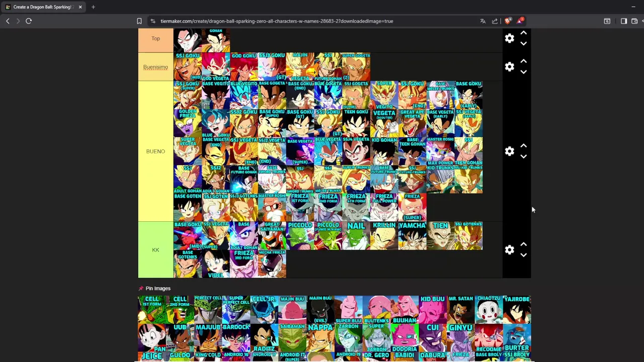Select the Yamcha thumbnail in KK tier

coord(413,236)
